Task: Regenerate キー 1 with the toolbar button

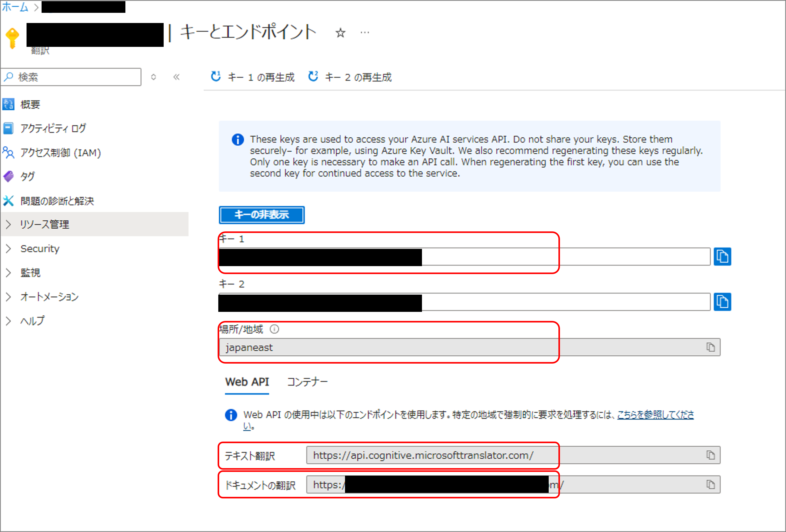Action: tap(253, 77)
